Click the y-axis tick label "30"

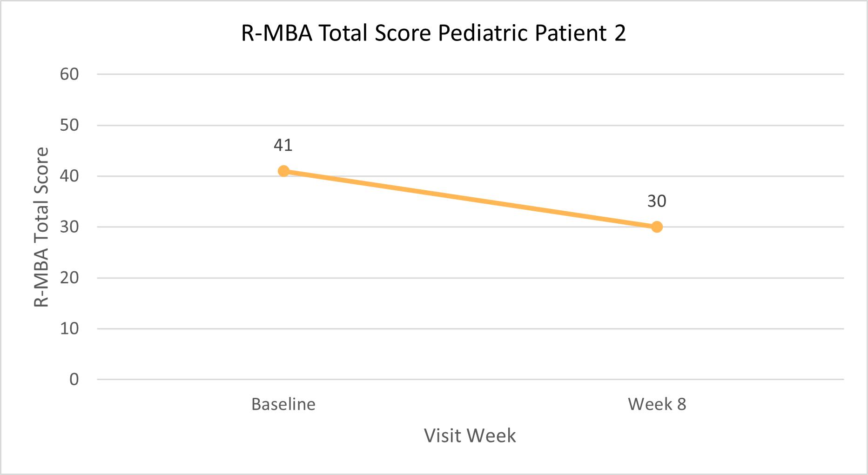(x=69, y=227)
